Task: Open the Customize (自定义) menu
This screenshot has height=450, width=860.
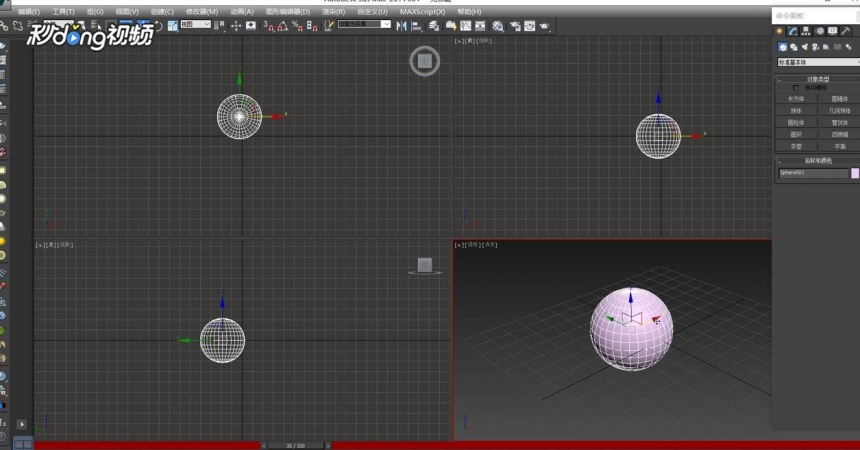Action: 372,12
